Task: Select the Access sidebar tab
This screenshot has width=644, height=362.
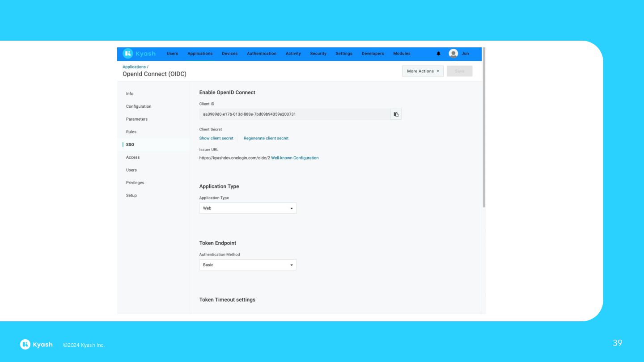Action: [133, 157]
